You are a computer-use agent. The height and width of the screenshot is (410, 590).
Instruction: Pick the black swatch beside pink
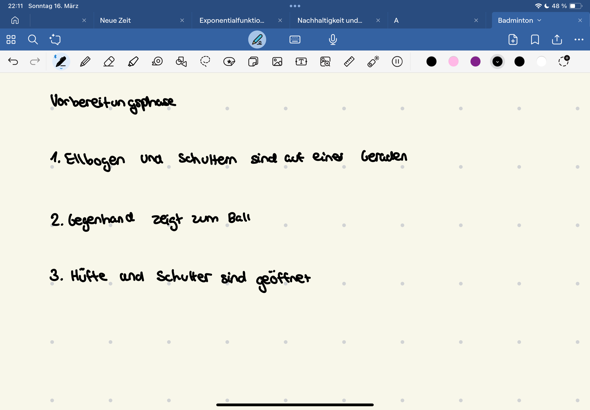tap(432, 62)
